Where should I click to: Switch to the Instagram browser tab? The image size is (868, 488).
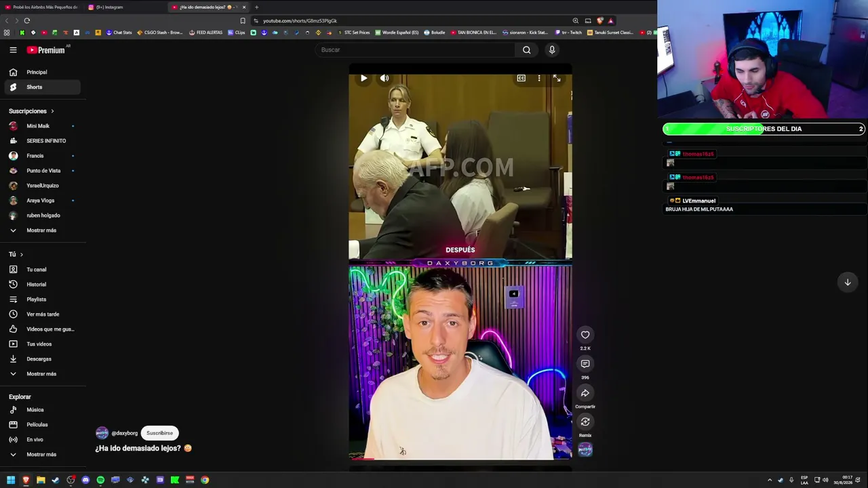point(125,7)
